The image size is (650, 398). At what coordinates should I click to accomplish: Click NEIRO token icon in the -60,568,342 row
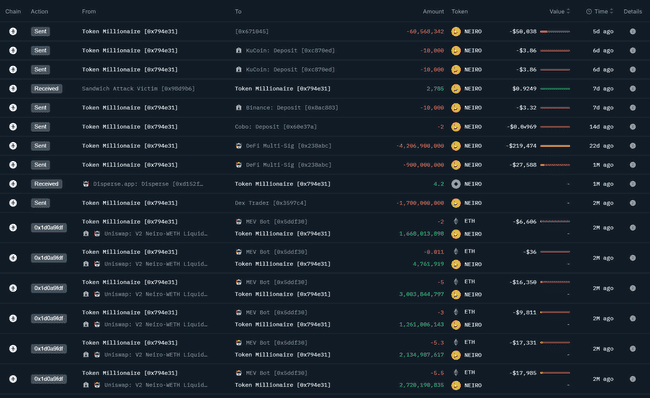click(x=456, y=32)
